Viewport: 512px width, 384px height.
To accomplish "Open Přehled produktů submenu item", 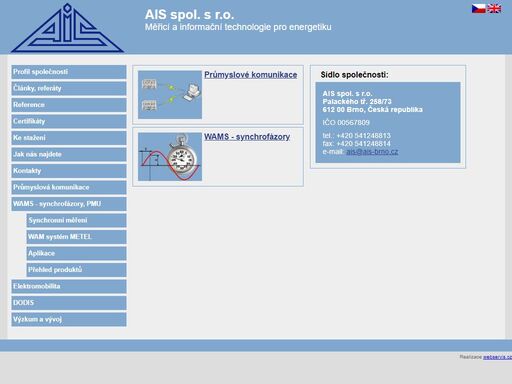I will (76, 270).
